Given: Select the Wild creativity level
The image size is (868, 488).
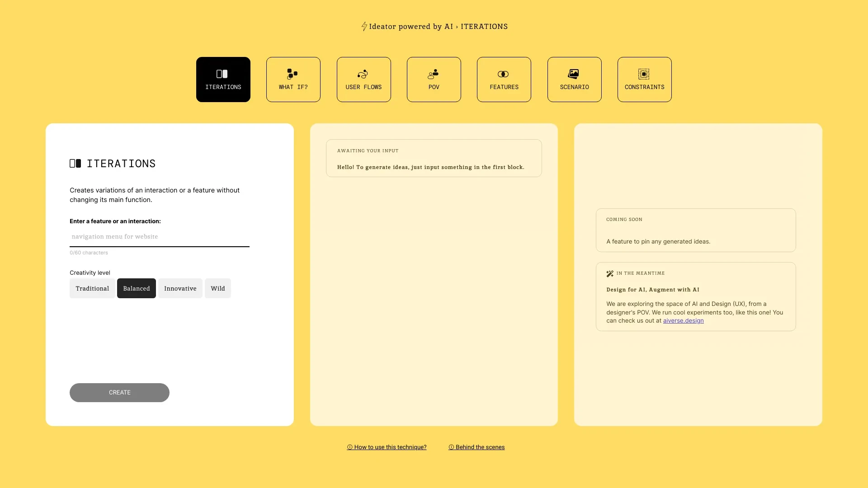Looking at the screenshot, I should pyautogui.click(x=217, y=288).
